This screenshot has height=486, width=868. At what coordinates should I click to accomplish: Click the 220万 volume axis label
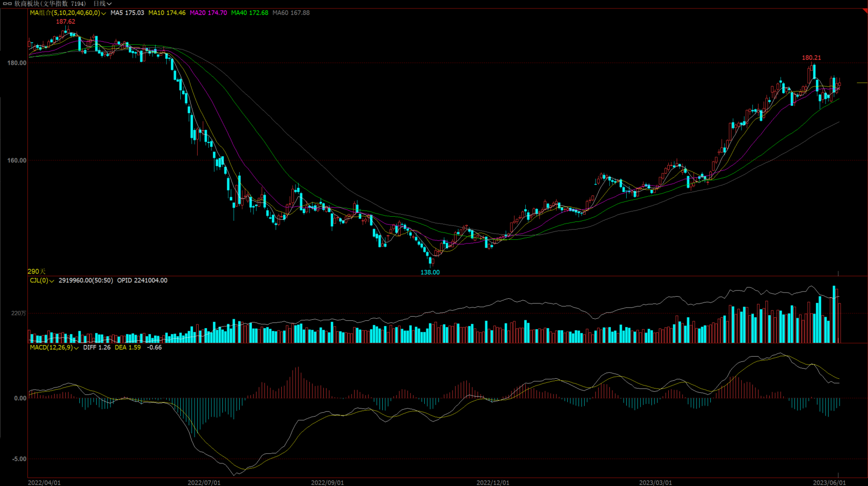(18, 313)
